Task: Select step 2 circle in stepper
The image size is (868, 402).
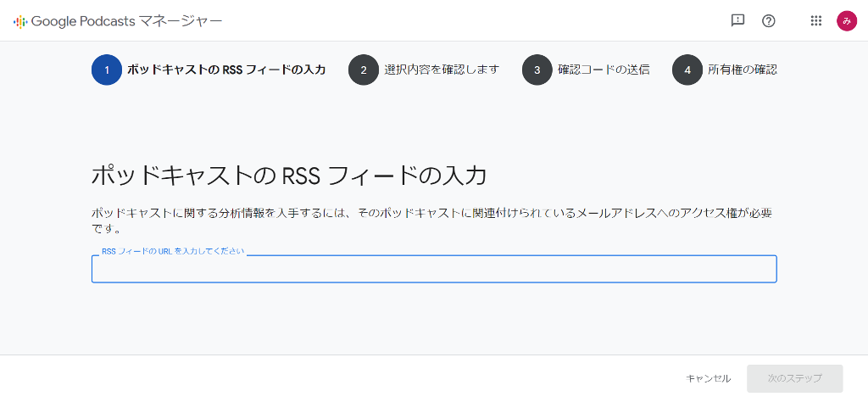Action: (363, 70)
